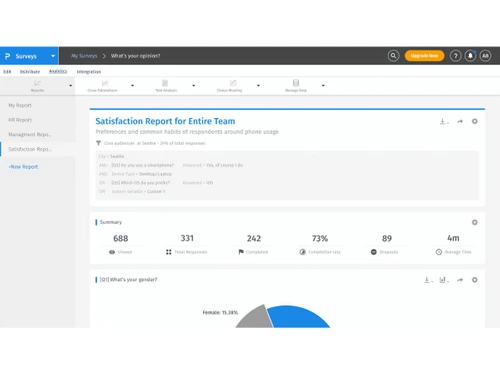Click the Core audiences at Seattle filter text
This screenshot has width=500, height=375.
click(155, 143)
